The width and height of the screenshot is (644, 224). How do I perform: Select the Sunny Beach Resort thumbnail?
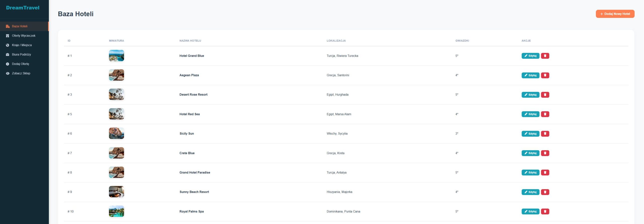point(116,192)
